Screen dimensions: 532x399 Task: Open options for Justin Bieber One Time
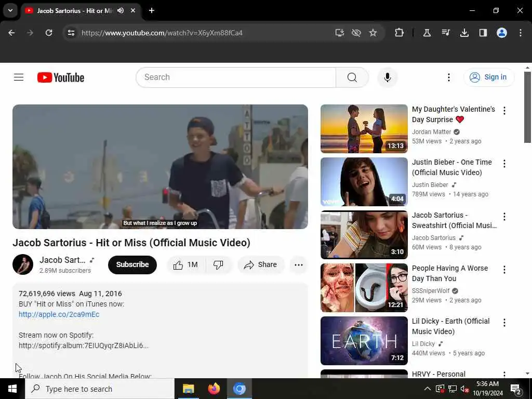click(504, 164)
